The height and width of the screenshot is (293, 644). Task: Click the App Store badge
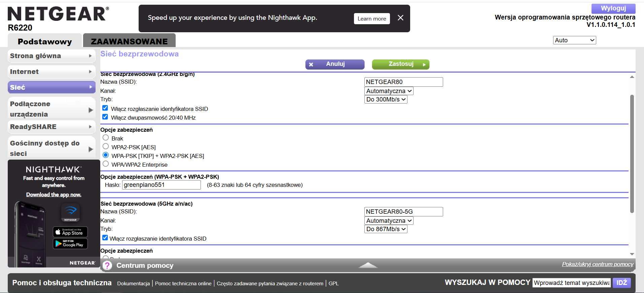[70, 232]
